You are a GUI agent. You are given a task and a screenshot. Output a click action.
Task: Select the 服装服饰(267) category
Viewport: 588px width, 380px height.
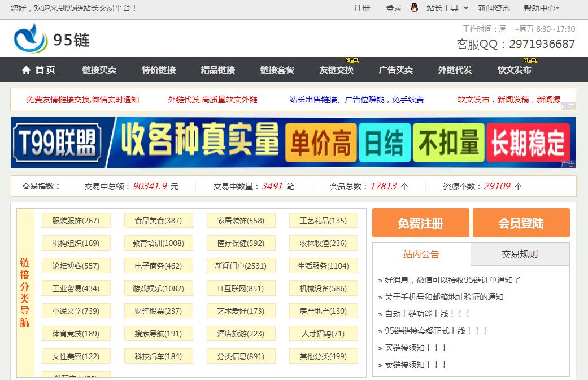[x=76, y=221]
